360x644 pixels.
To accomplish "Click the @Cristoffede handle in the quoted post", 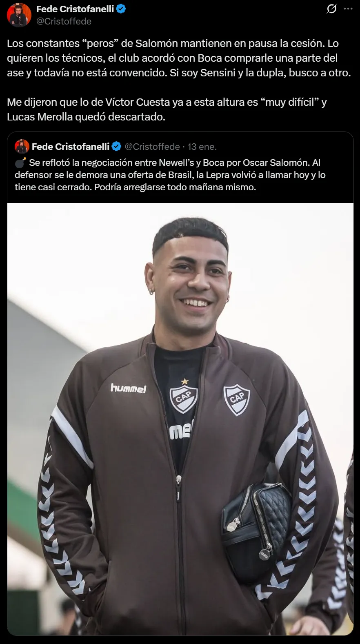I will click(x=152, y=147).
